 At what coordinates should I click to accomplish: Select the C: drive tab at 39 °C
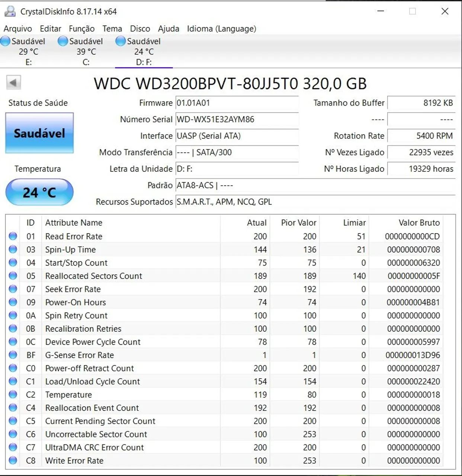pyautogui.click(x=86, y=51)
